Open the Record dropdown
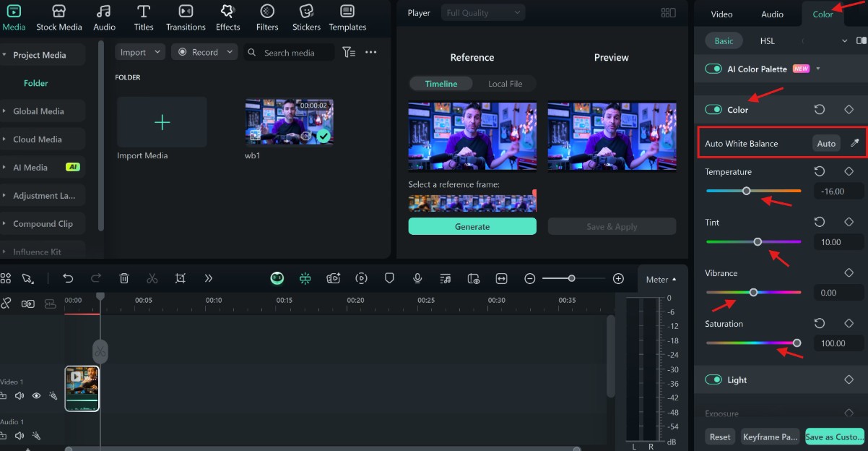Screen dimensions: 868x451 (x=204, y=52)
